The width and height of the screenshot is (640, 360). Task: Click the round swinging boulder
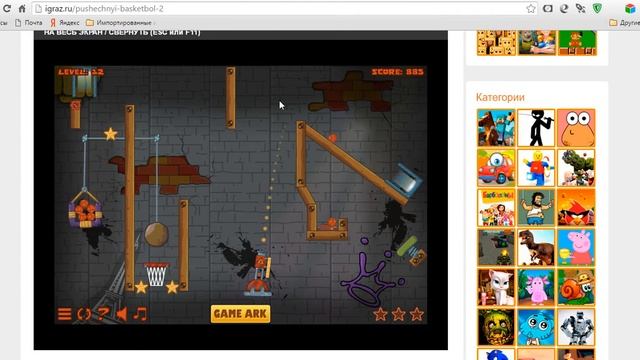click(156, 234)
